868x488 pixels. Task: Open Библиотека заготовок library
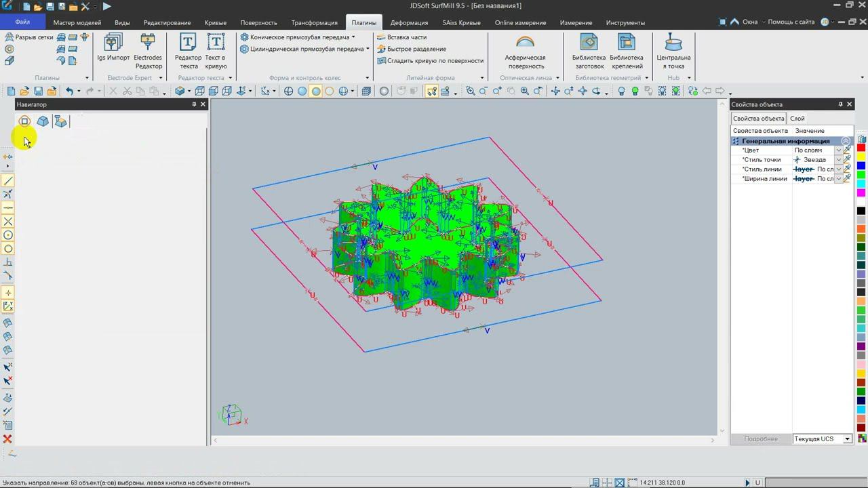(589, 50)
